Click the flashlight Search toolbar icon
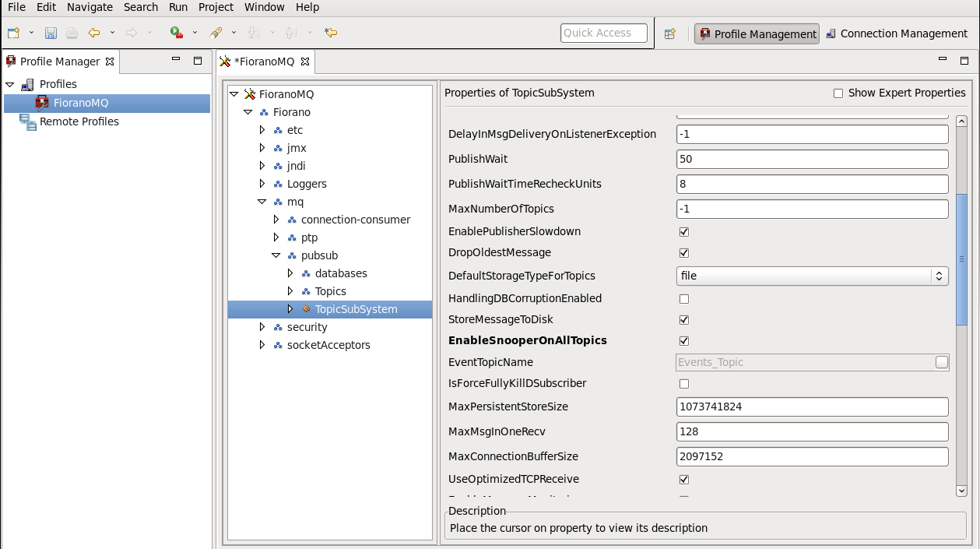Viewport: 980px width, 549px height. click(216, 33)
